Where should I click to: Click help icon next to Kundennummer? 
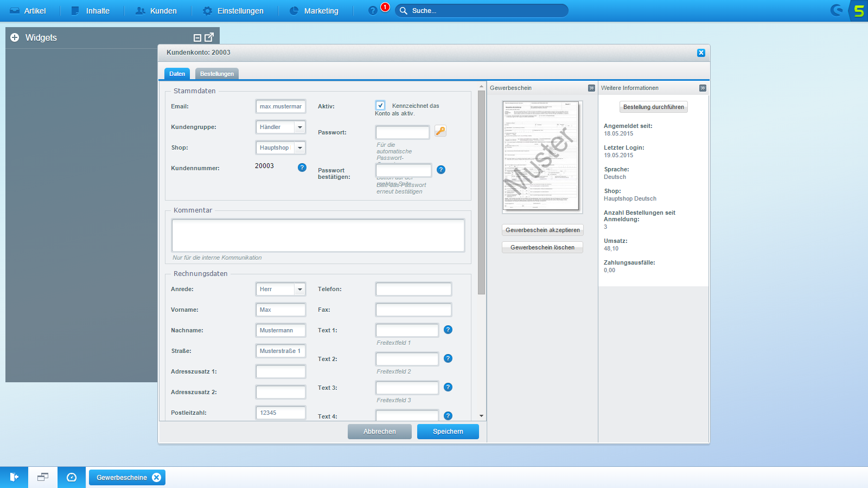point(302,168)
